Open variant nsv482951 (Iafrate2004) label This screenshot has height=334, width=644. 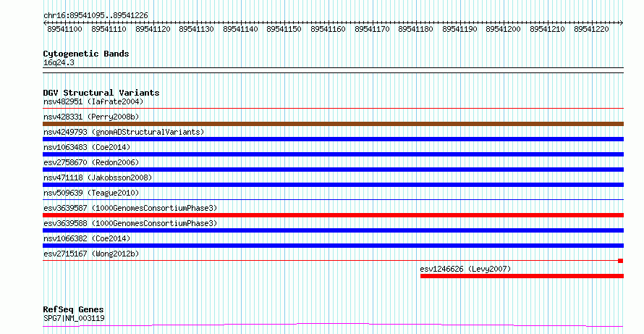(93, 101)
